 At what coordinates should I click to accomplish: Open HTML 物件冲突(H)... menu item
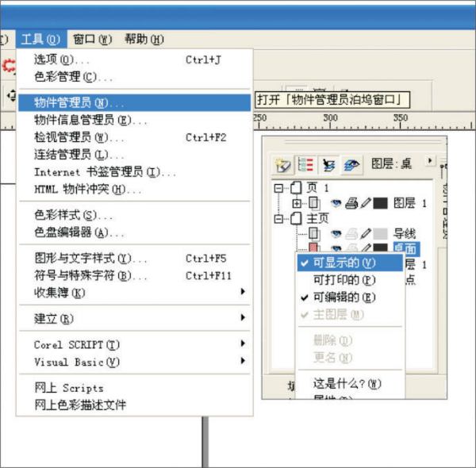click(x=133, y=190)
